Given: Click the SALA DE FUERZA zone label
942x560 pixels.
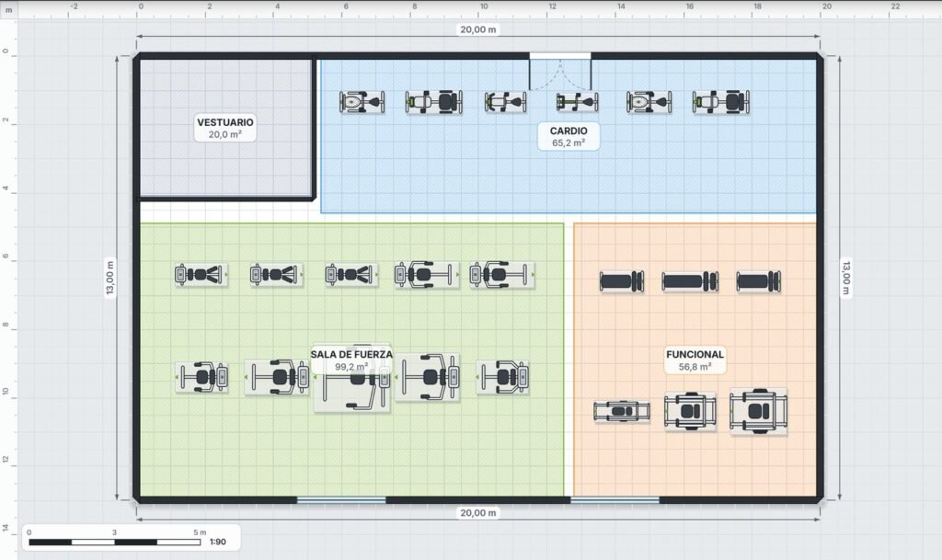Looking at the screenshot, I should [351, 360].
